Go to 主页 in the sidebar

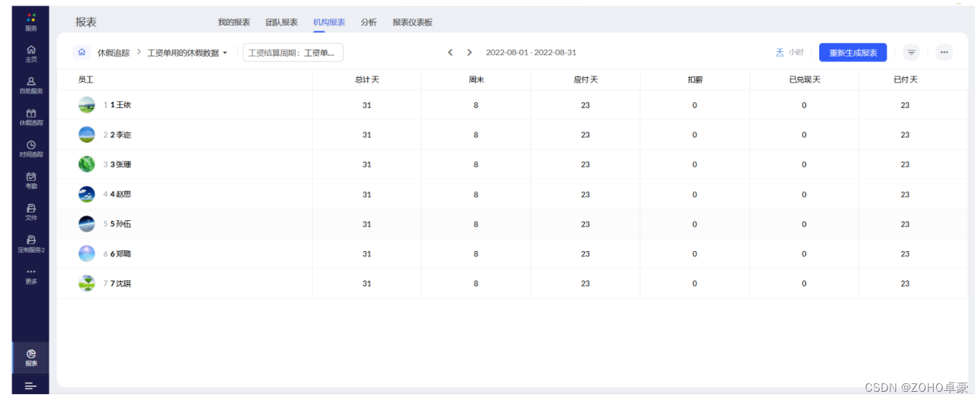coord(31,53)
